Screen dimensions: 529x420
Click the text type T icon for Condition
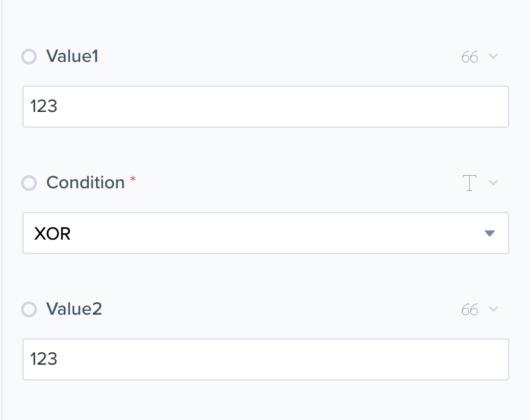coord(469,183)
